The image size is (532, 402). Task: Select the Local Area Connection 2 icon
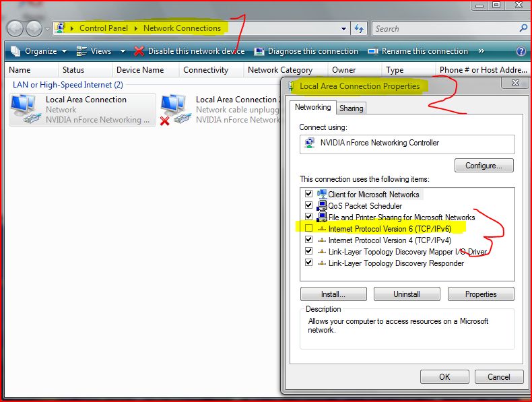[175, 109]
